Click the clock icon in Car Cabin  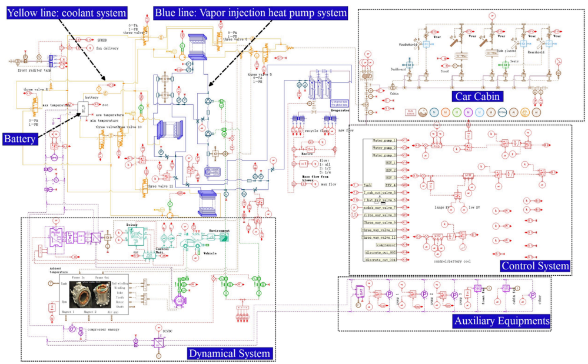pyautogui.click(x=560, y=61)
